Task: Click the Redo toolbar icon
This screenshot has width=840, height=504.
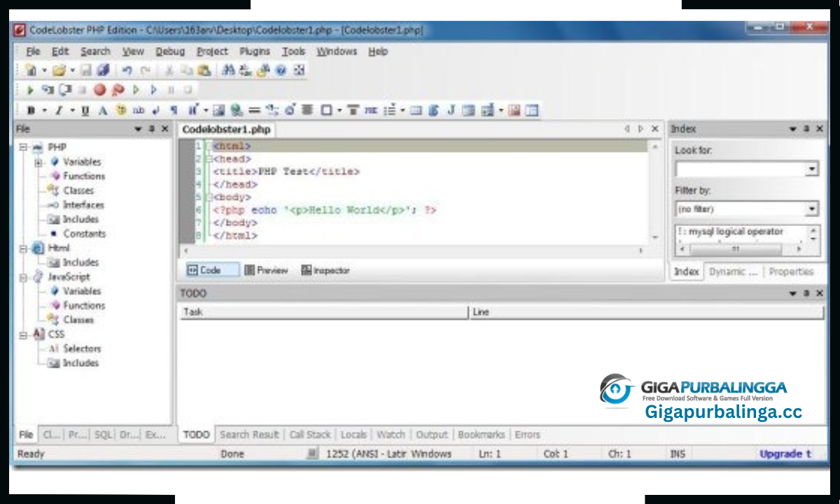Action: pyautogui.click(x=145, y=70)
